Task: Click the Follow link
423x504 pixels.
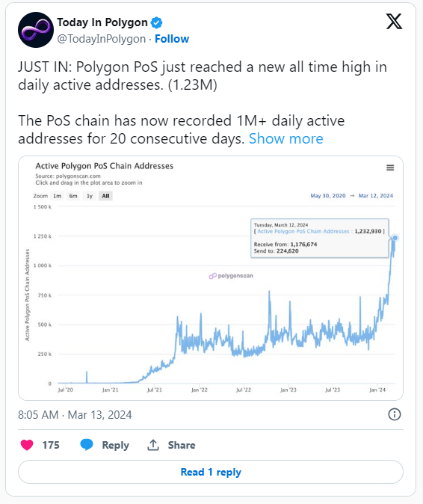Action: coord(172,39)
